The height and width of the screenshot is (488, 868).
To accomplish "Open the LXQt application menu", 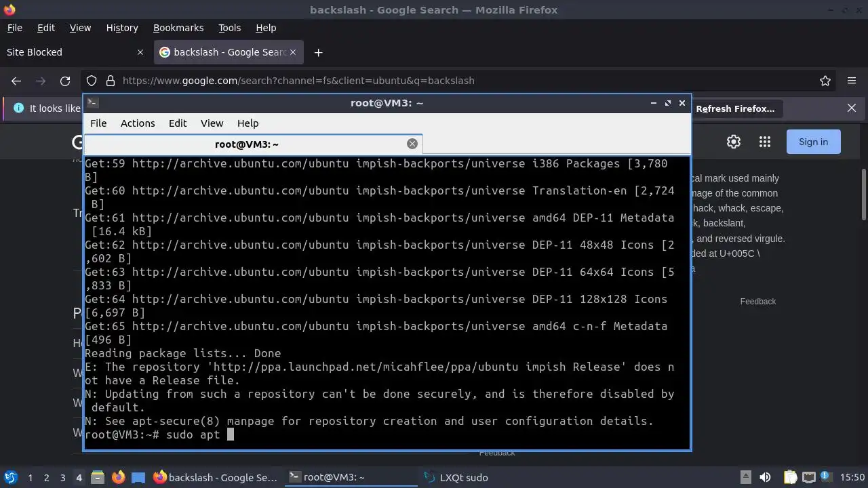I will click(x=10, y=477).
